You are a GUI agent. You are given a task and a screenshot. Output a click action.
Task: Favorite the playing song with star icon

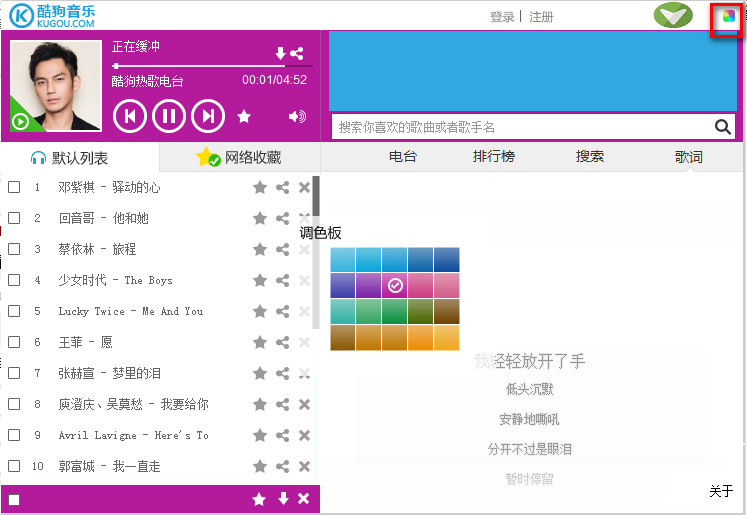click(x=244, y=116)
